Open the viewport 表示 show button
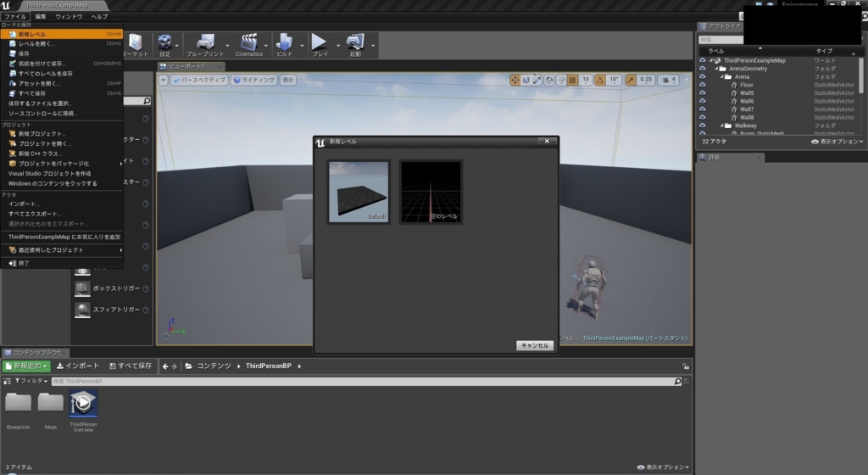868x475 pixels. (288, 81)
